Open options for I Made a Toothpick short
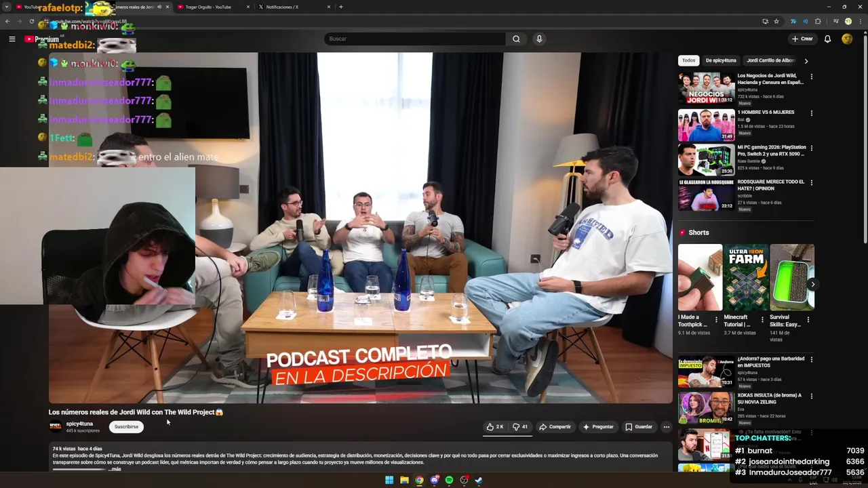The height and width of the screenshot is (488, 868). coord(716,319)
